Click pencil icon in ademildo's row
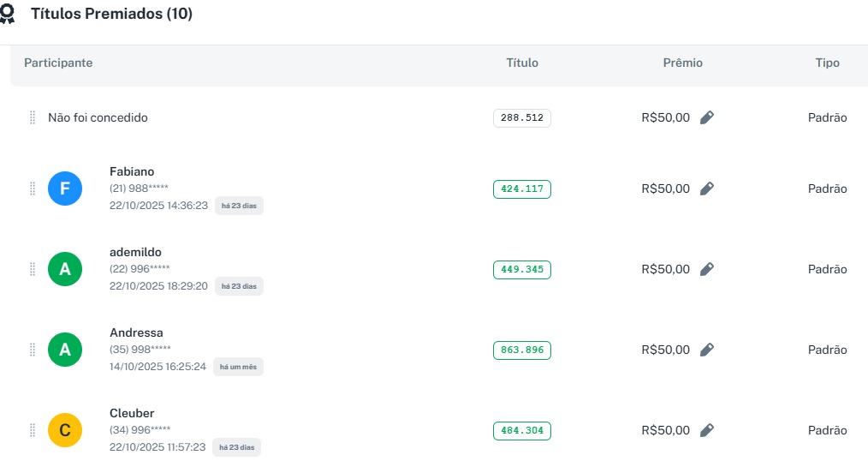Screen dimensions: 868x461 point(706,269)
